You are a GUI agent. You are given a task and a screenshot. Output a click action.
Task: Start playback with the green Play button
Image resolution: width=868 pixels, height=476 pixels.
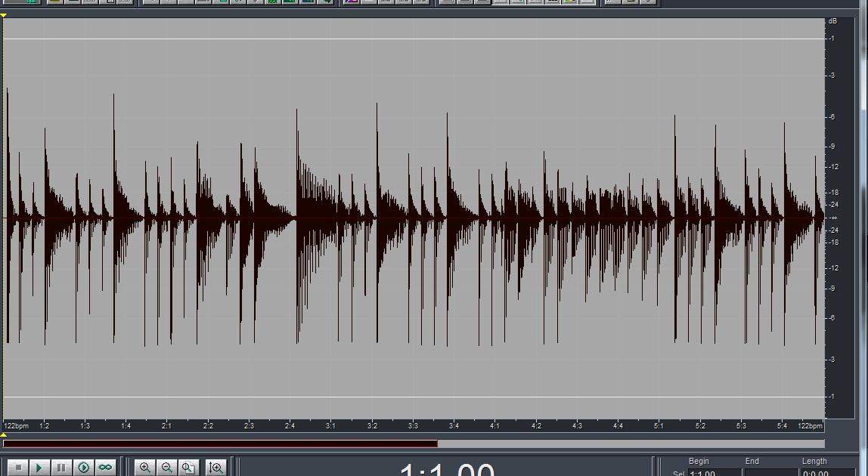(x=39, y=468)
